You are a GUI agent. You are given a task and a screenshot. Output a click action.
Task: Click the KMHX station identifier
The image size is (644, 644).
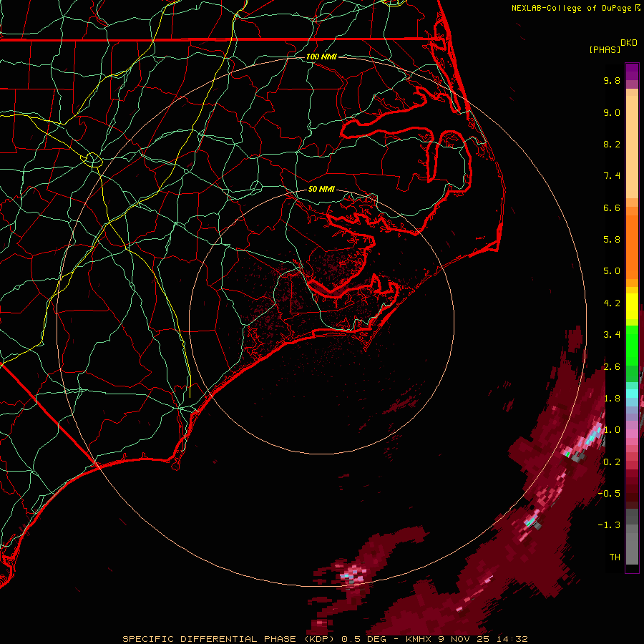[424, 639]
